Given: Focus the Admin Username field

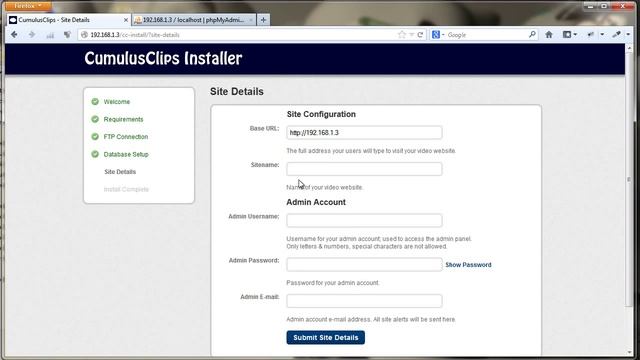Looking at the screenshot, I should pos(364,220).
